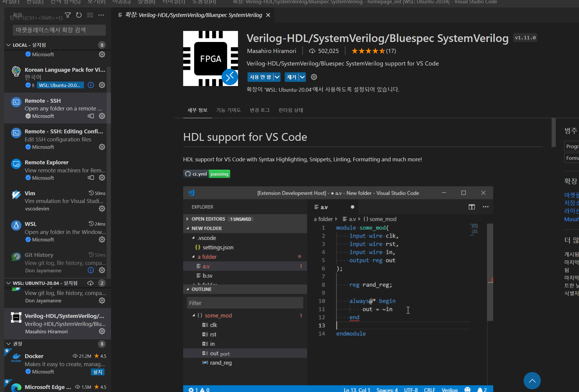Collapse the WSL: UBUNTU-20.04 - 설치됨 section
579x392 pixels.
pos(8,283)
